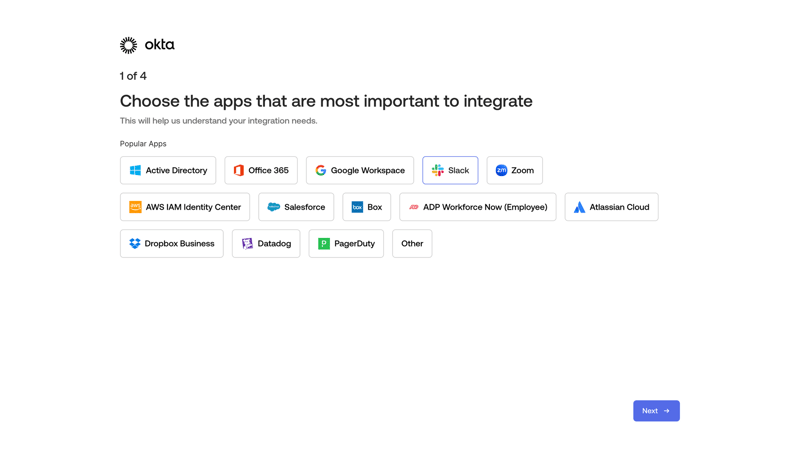Click the green PagerDuty P icon
The image size is (800, 470).
(x=324, y=243)
